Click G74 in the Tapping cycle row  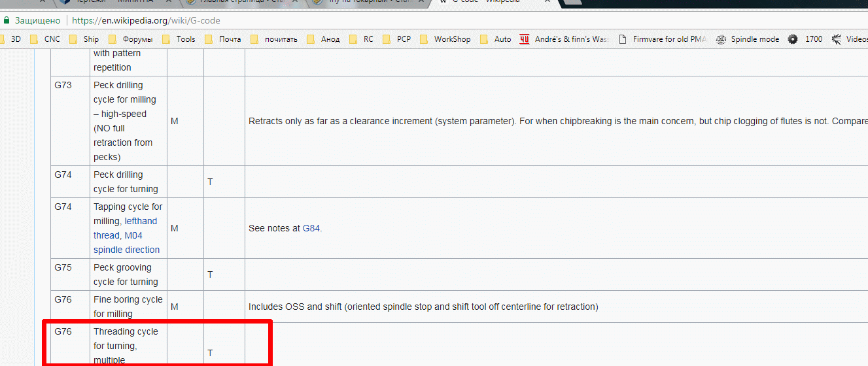click(x=63, y=207)
